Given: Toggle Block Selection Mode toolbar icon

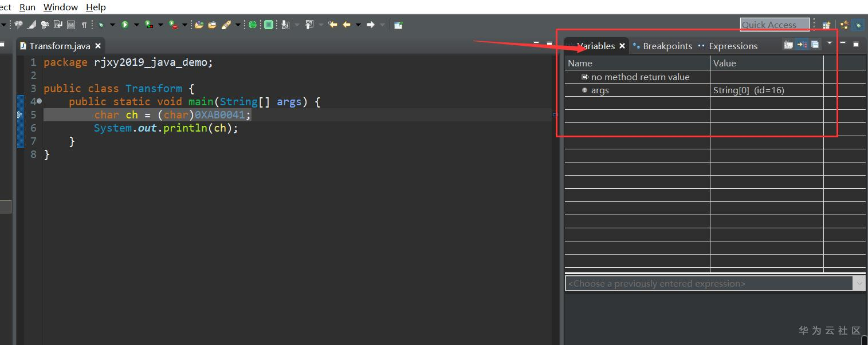Looking at the screenshot, I should tap(71, 25).
